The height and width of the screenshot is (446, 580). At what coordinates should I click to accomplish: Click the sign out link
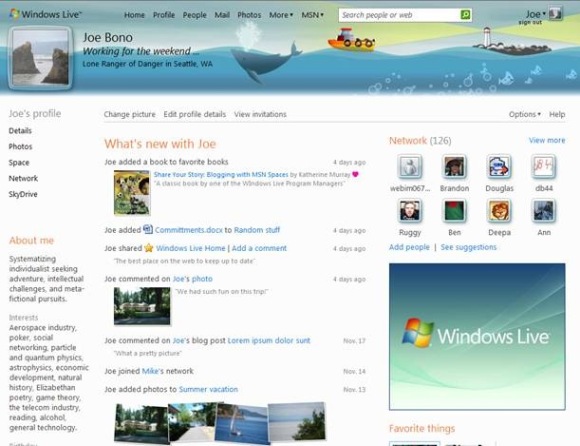(530, 23)
